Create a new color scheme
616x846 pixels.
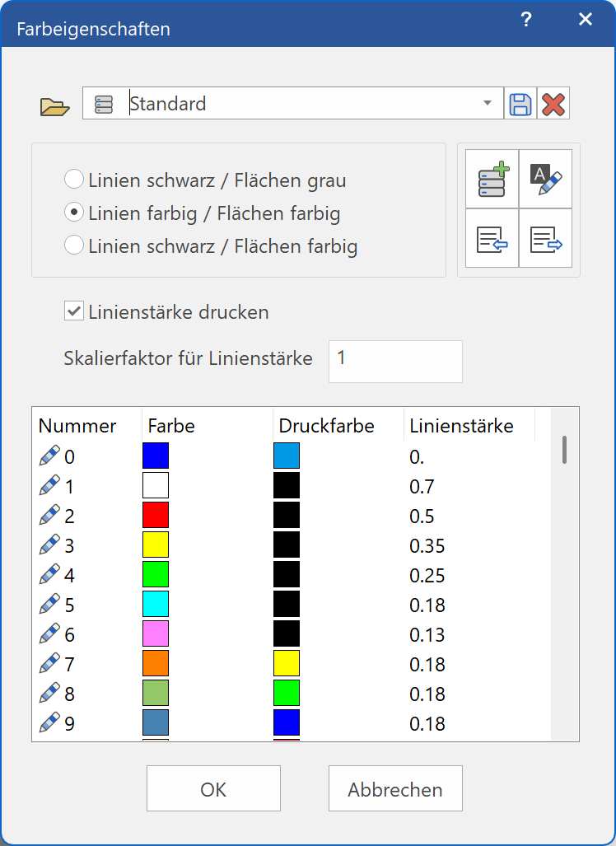(492, 179)
